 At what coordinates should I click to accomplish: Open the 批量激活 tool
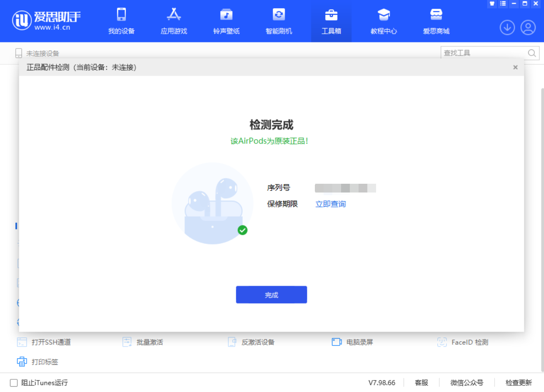click(143, 342)
